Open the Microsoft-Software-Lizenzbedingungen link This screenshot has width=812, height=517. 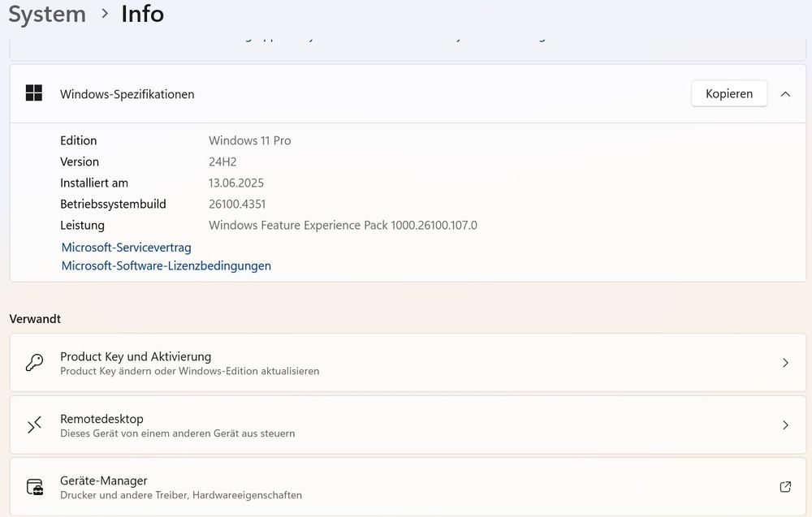click(166, 265)
